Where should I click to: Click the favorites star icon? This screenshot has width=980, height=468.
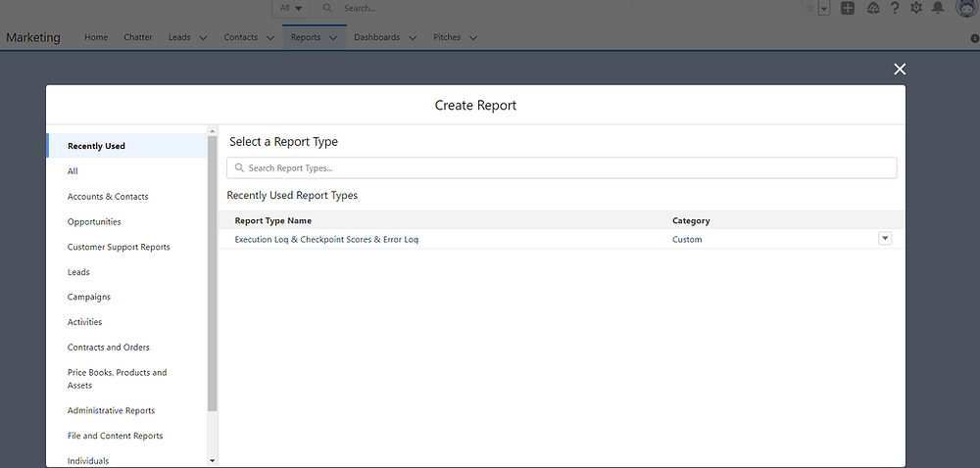point(810,9)
